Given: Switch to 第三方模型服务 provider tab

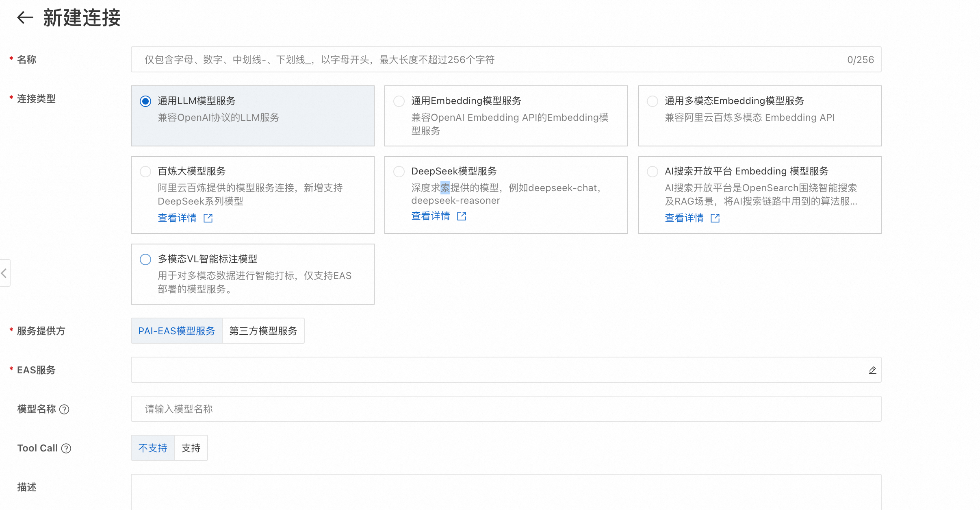Looking at the screenshot, I should point(263,331).
